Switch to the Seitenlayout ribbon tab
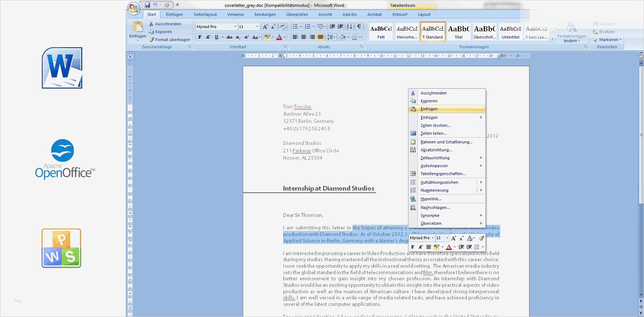 point(205,14)
